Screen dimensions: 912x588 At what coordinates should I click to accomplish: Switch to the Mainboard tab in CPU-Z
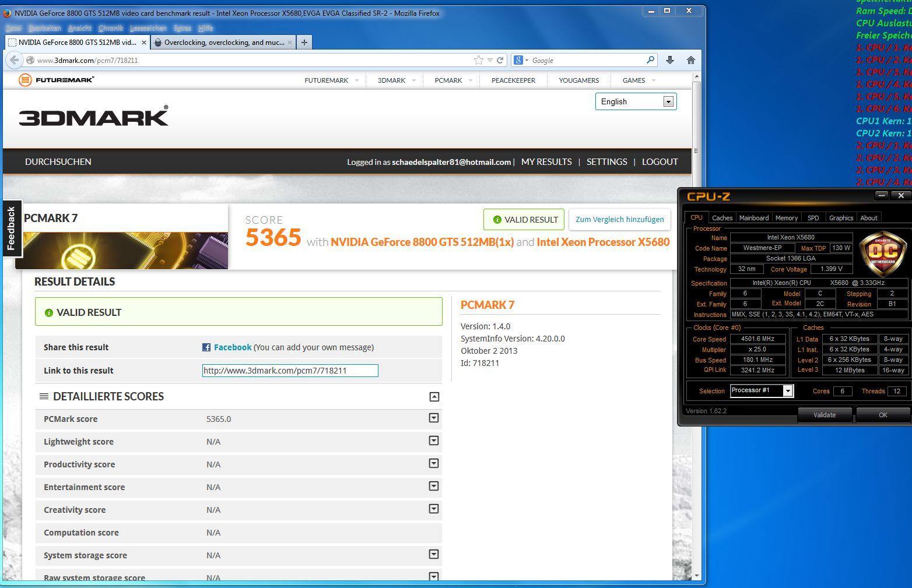click(x=753, y=218)
